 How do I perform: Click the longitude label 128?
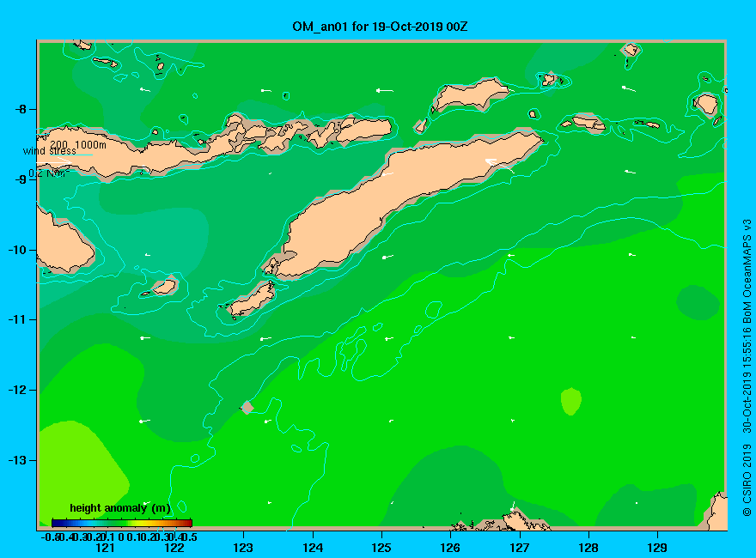tap(588, 548)
